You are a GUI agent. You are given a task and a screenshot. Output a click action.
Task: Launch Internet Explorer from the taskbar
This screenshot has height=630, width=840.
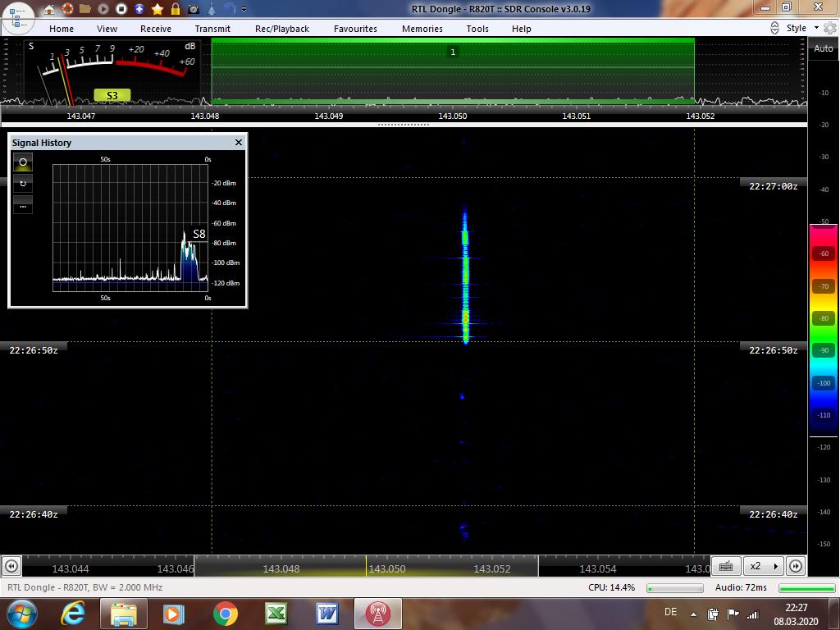click(73, 614)
